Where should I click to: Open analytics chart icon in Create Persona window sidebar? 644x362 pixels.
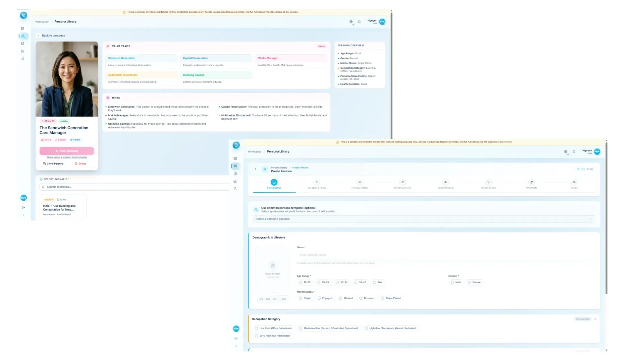coord(235,181)
